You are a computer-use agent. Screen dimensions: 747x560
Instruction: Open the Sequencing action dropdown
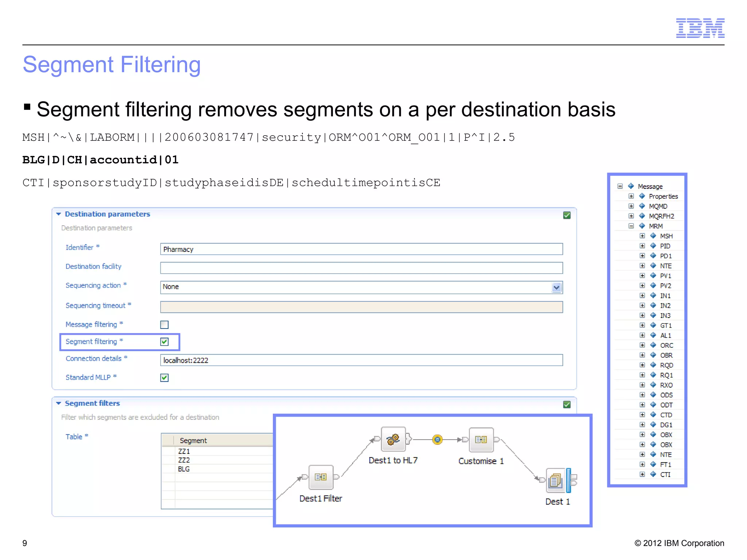tap(556, 287)
